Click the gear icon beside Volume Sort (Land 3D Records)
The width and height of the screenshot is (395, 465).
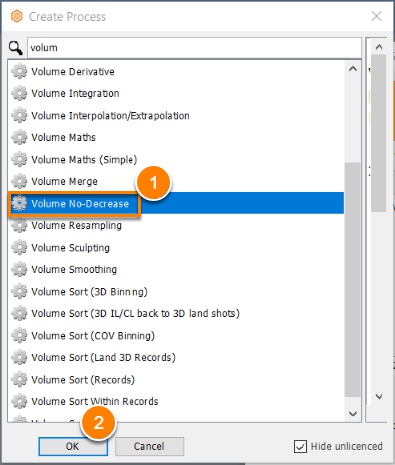[x=19, y=357]
